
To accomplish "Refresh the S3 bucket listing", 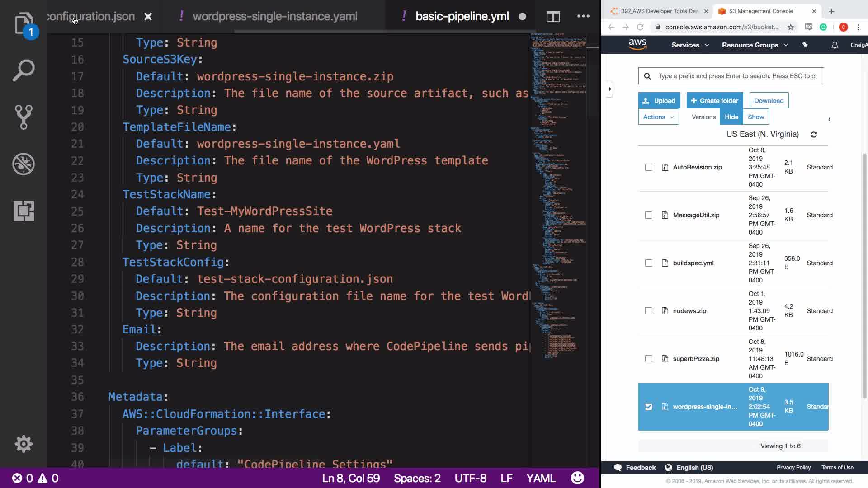I will click(x=814, y=135).
